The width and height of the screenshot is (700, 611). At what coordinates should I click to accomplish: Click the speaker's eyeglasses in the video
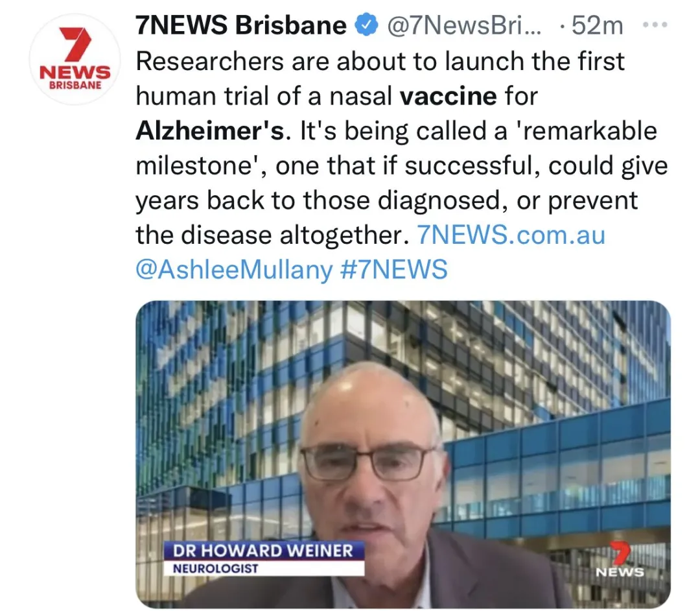click(x=367, y=463)
